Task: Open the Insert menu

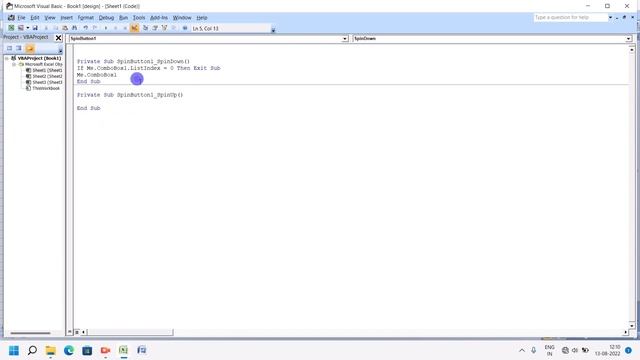Action: (67, 18)
